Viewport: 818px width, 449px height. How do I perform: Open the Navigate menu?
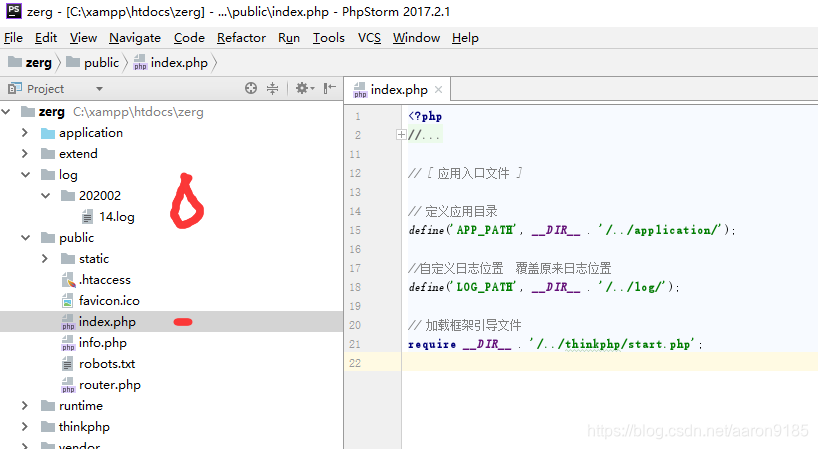(x=135, y=38)
